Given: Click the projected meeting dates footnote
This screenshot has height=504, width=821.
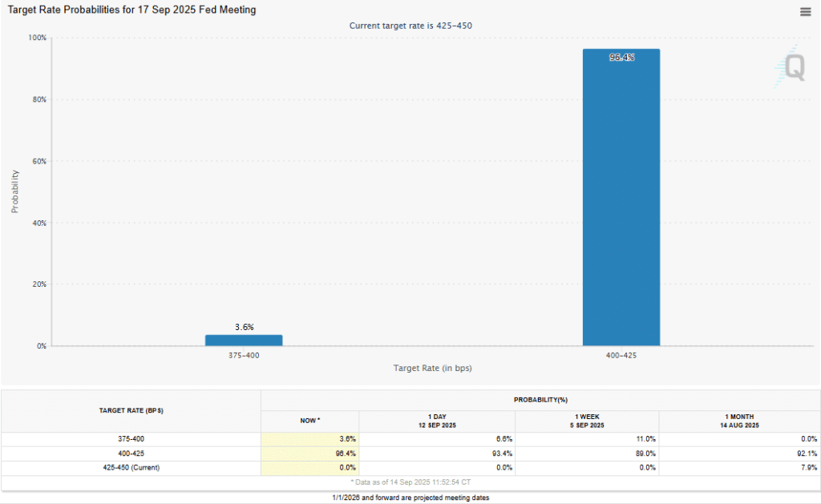Looking at the screenshot, I should click(410, 497).
